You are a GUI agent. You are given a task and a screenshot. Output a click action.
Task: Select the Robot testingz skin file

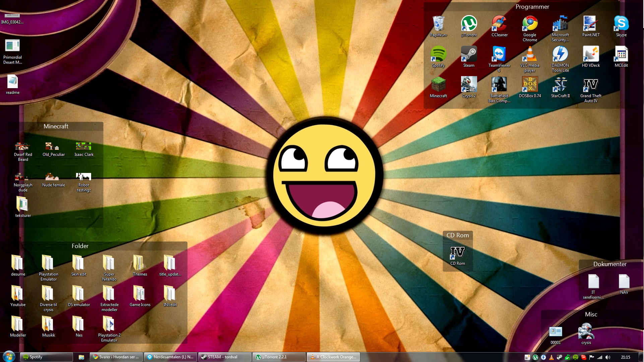pyautogui.click(x=84, y=182)
